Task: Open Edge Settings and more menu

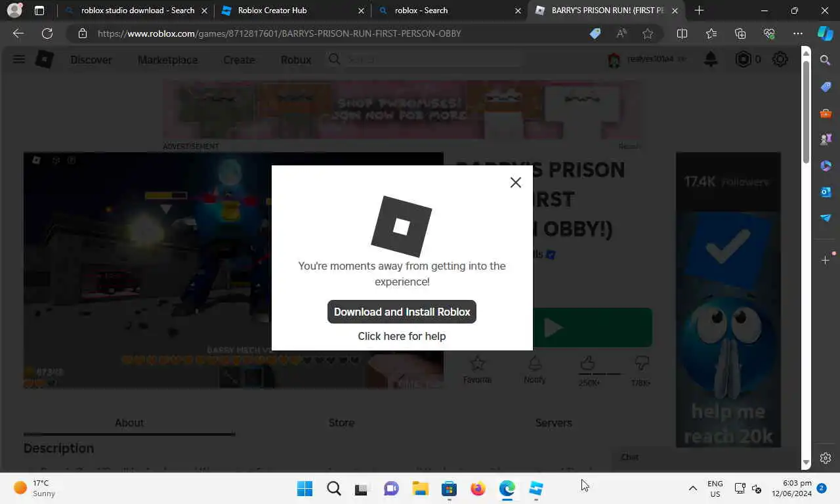Action: click(x=798, y=33)
